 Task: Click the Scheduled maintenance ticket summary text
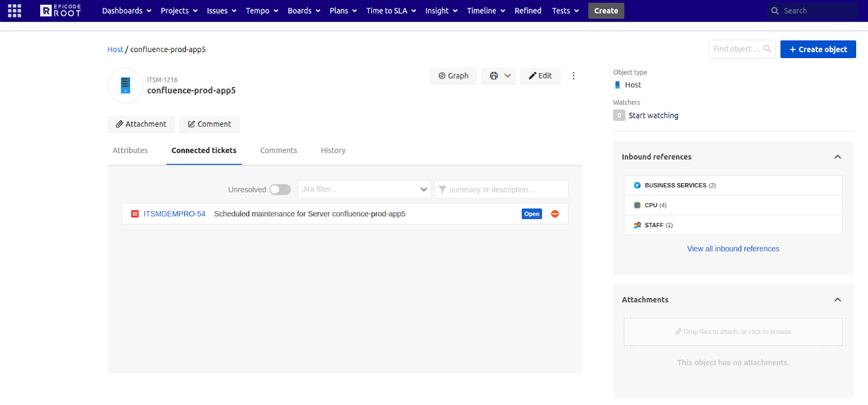[x=310, y=214]
